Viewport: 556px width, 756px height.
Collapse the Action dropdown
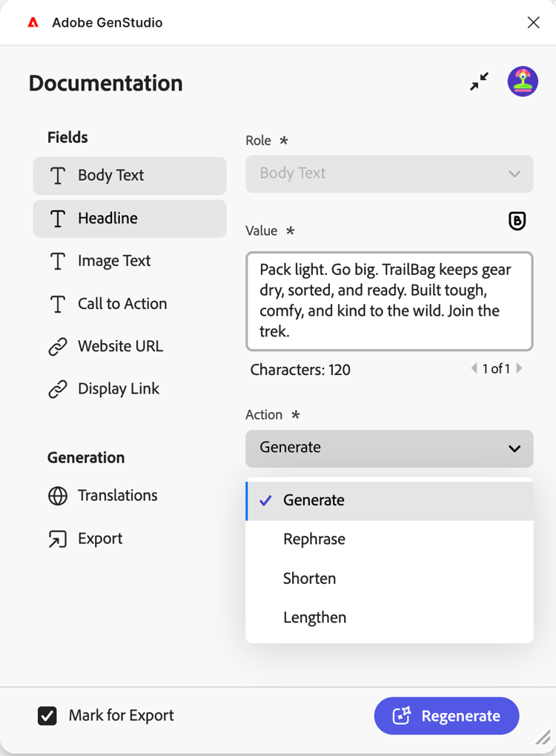click(x=514, y=448)
